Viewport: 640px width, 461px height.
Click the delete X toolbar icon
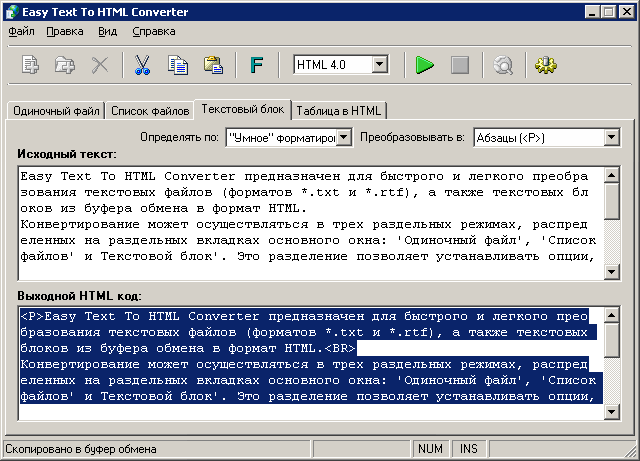pos(100,65)
